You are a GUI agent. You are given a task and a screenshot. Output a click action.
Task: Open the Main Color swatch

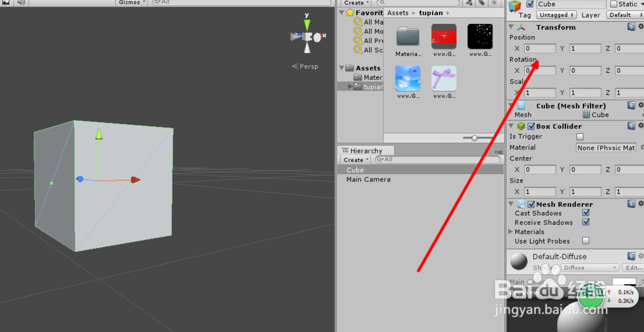pyautogui.click(x=624, y=282)
